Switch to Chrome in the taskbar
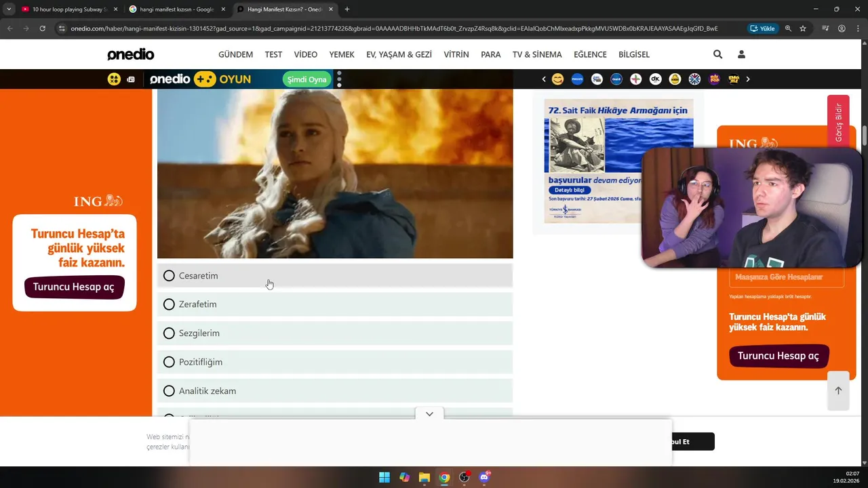The image size is (868, 488). click(444, 477)
